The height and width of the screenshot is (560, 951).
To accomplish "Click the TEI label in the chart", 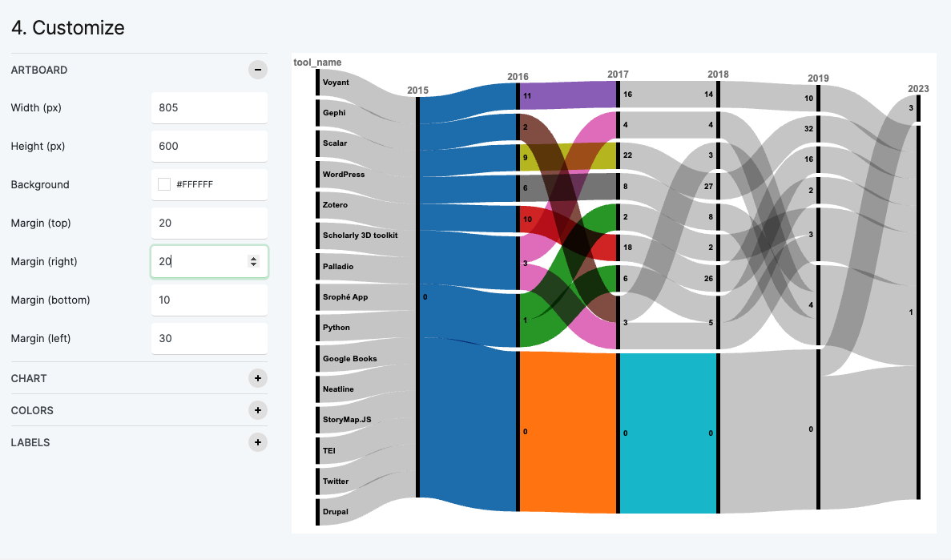I will coord(328,451).
